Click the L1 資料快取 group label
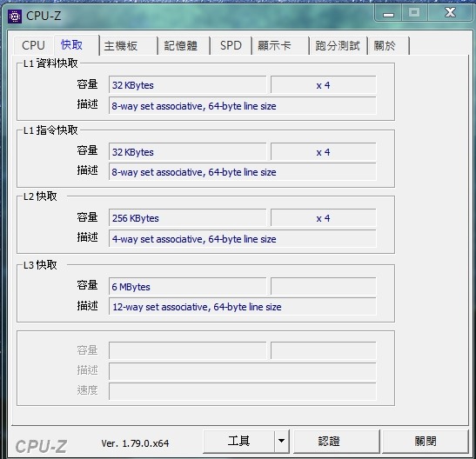This screenshot has width=476, height=459. pos(50,63)
